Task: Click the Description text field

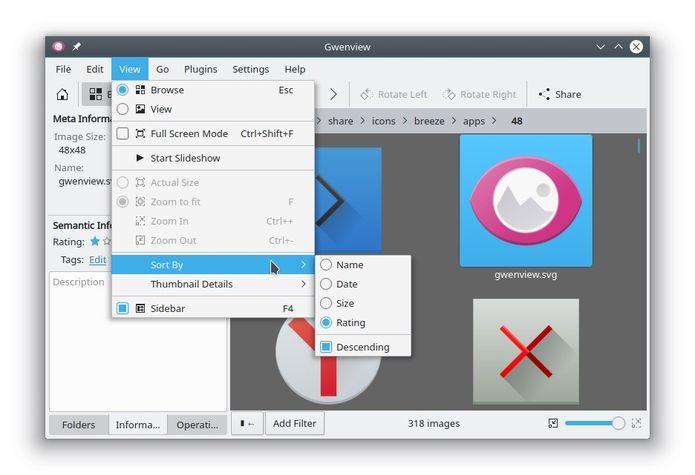Action: pos(138,341)
